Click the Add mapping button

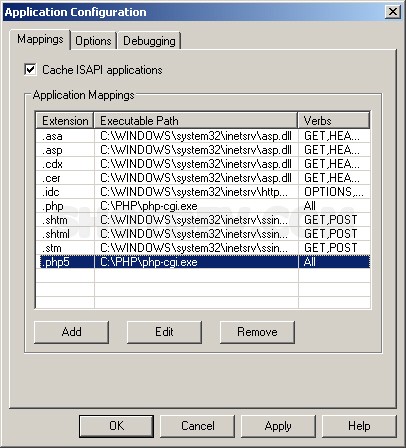point(71,332)
